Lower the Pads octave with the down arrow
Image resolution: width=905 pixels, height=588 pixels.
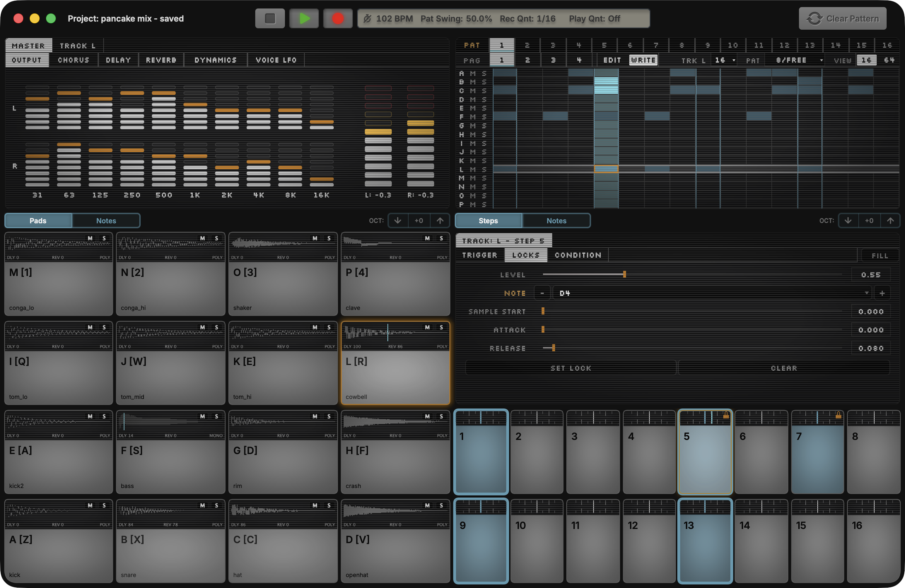click(398, 220)
